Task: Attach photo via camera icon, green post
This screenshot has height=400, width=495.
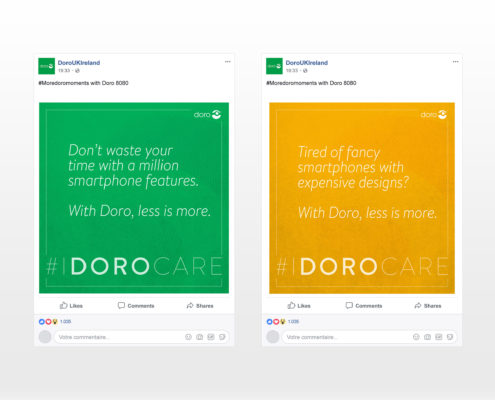Action: click(x=200, y=337)
